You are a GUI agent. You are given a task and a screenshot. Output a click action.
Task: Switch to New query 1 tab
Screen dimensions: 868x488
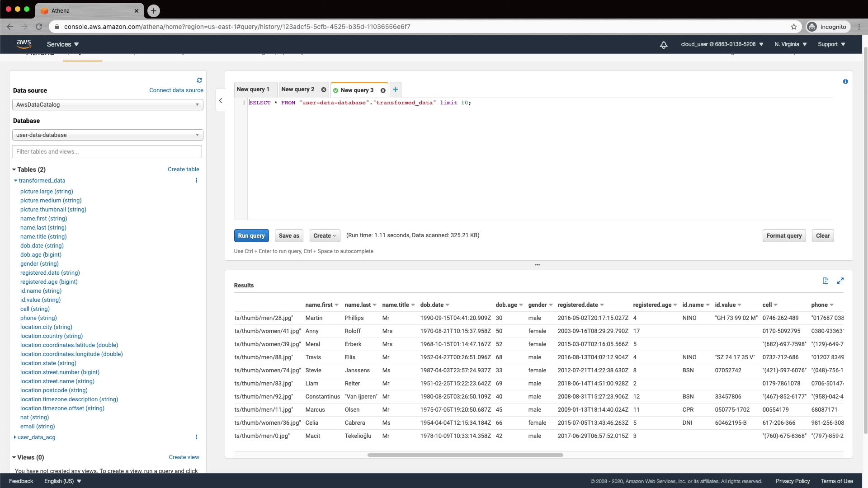(253, 89)
